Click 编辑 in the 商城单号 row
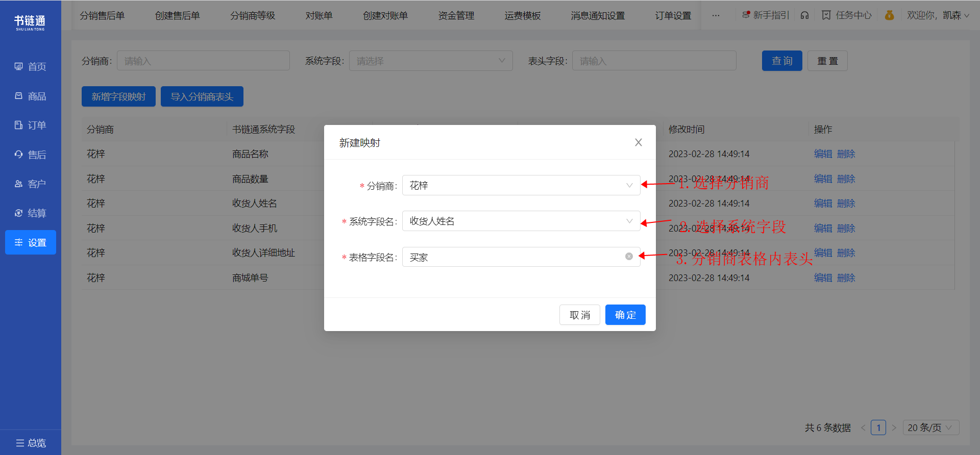Image resolution: width=980 pixels, height=455 pixels. coord(823,277)
